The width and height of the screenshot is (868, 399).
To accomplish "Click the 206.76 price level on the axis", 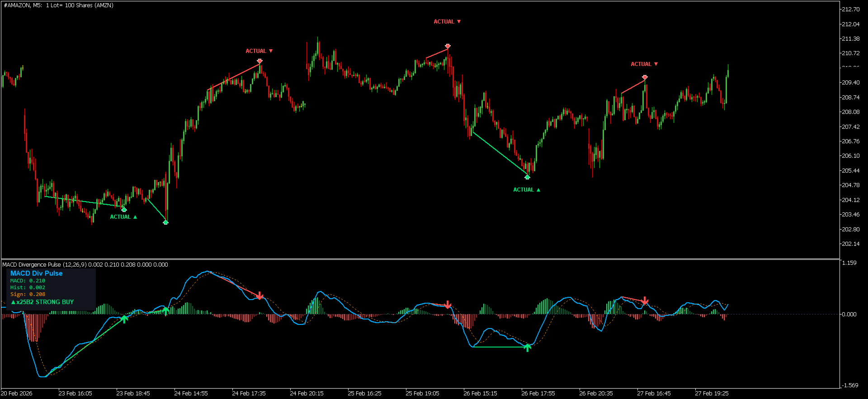I will click(850, 141).
